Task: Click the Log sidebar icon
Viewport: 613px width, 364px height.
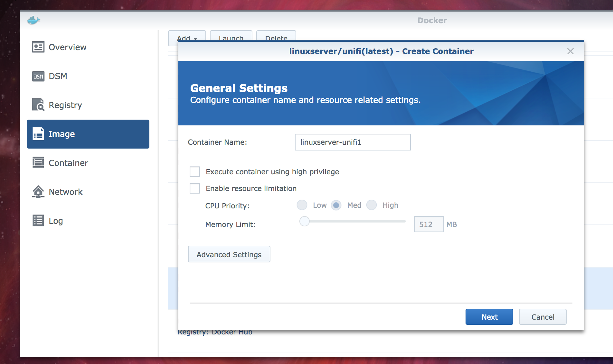Action: point(38,221)
